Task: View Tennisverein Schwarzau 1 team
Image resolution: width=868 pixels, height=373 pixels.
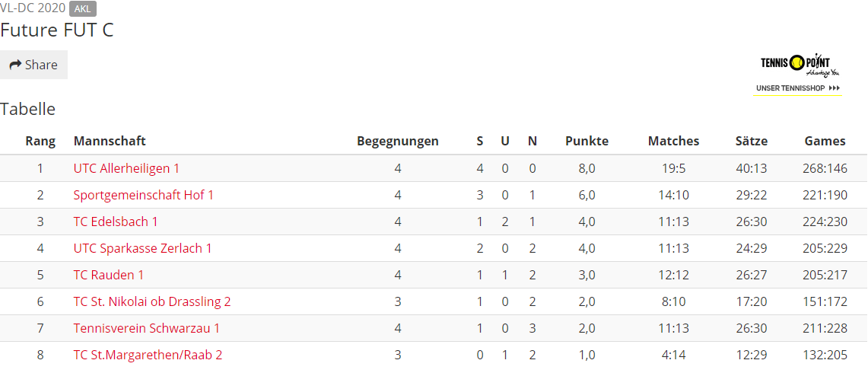Action: (147, 328)
